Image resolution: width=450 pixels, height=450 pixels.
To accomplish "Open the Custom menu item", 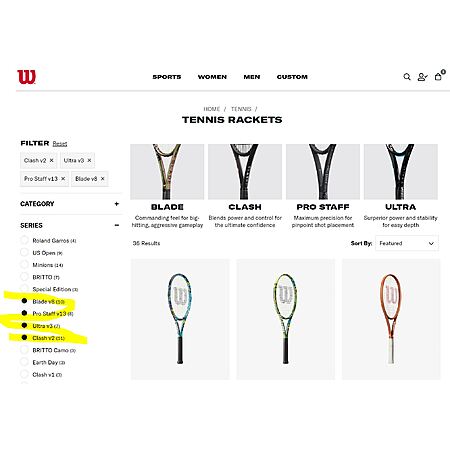I will pos(292,77).
